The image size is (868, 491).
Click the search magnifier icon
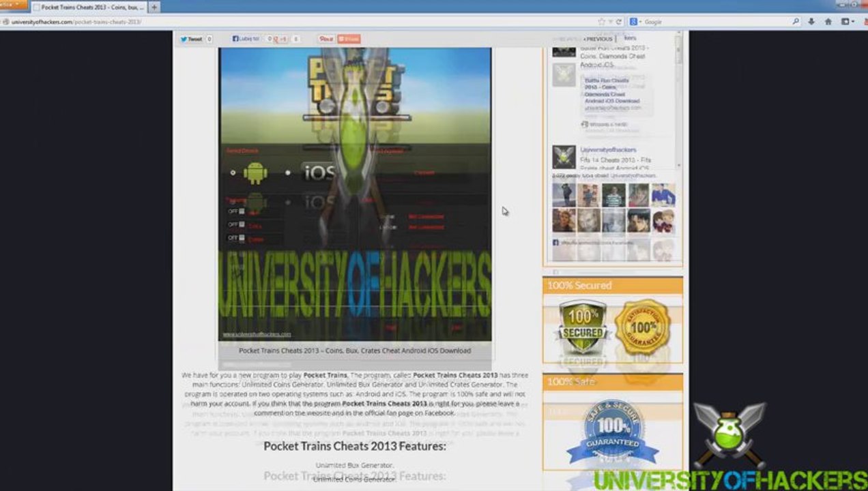coord(796,22)
